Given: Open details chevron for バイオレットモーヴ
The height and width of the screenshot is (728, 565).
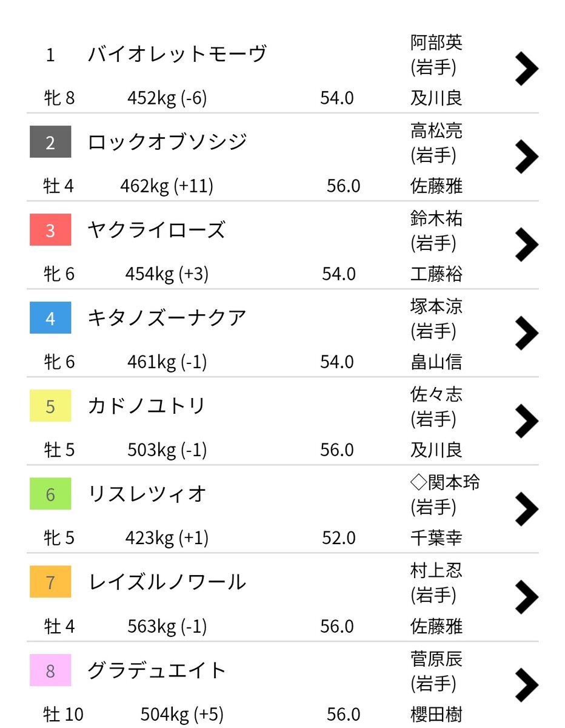Looking at the screenshot, I should [526, 69].
